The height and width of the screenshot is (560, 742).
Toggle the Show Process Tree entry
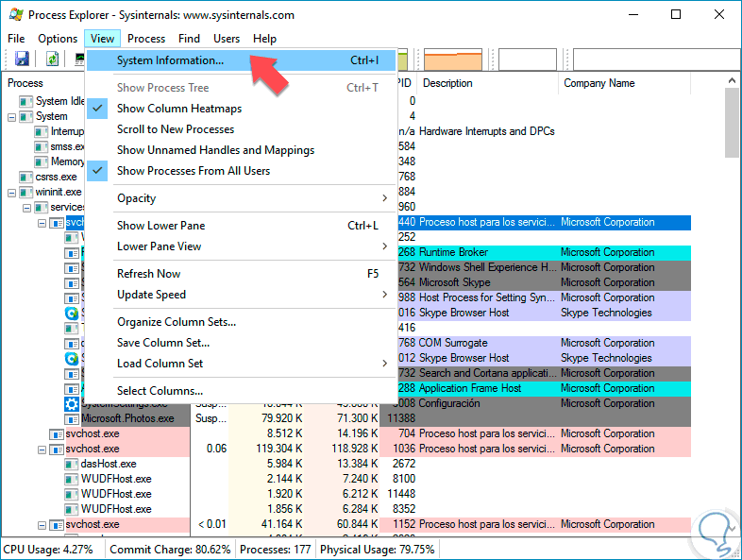click(x=241, y=88)
